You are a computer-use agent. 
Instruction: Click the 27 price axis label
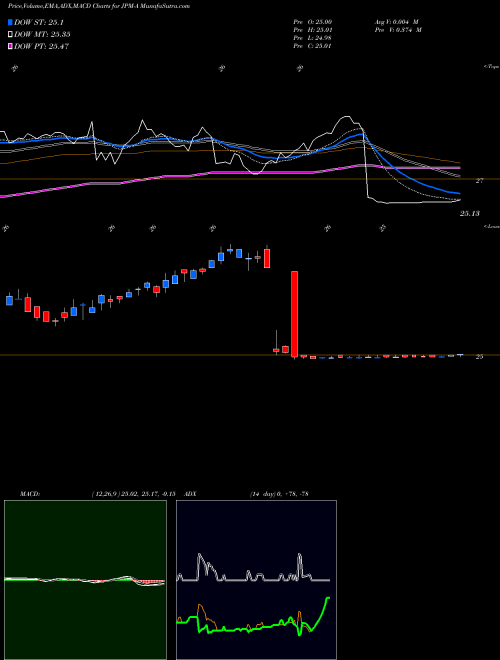[x=479, y=180]
